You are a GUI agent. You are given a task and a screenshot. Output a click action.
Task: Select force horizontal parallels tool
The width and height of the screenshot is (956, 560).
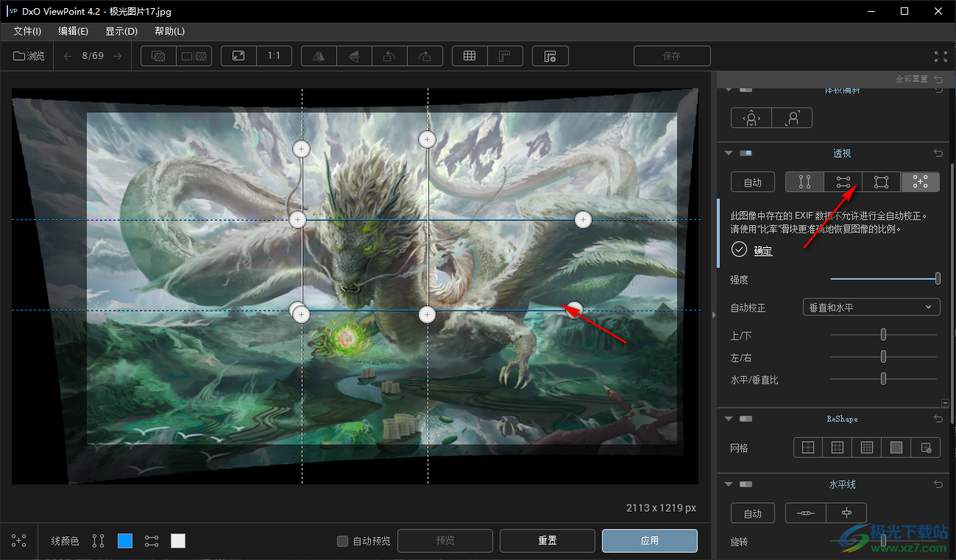click(843, 182)
